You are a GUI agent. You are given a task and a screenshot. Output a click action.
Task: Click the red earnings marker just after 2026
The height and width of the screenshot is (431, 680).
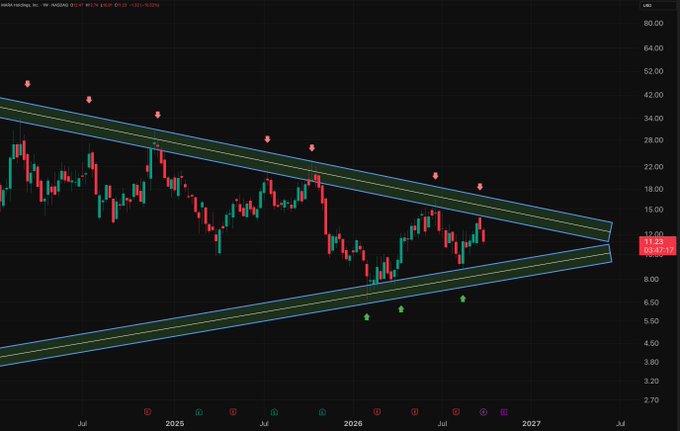point(377,411)
